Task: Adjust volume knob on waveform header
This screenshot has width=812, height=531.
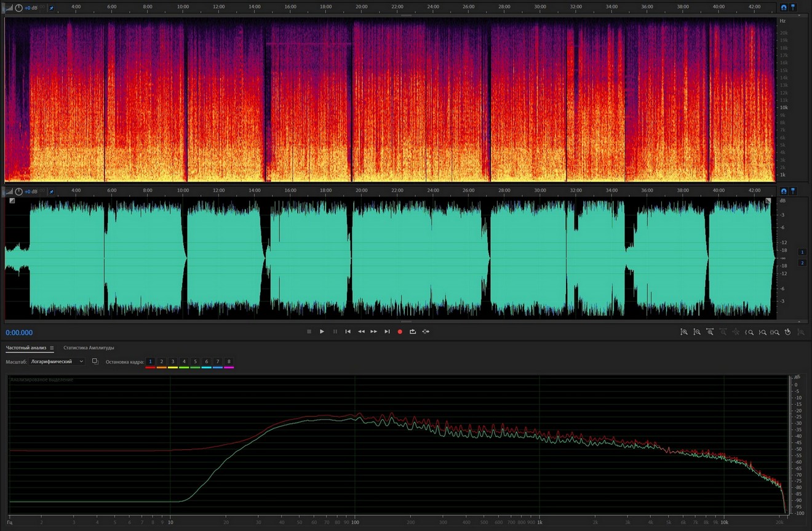Action: pyautogui.click(x=19, y=191)
